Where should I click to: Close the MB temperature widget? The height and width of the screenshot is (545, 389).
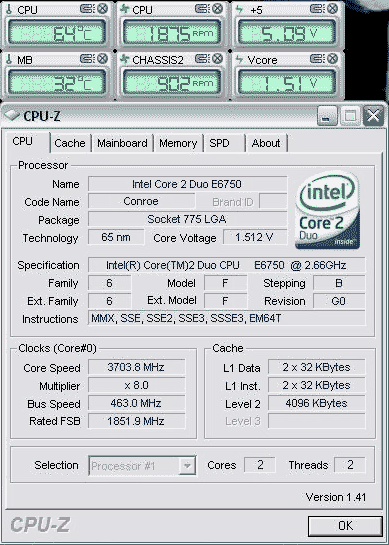tap(103, 58)
